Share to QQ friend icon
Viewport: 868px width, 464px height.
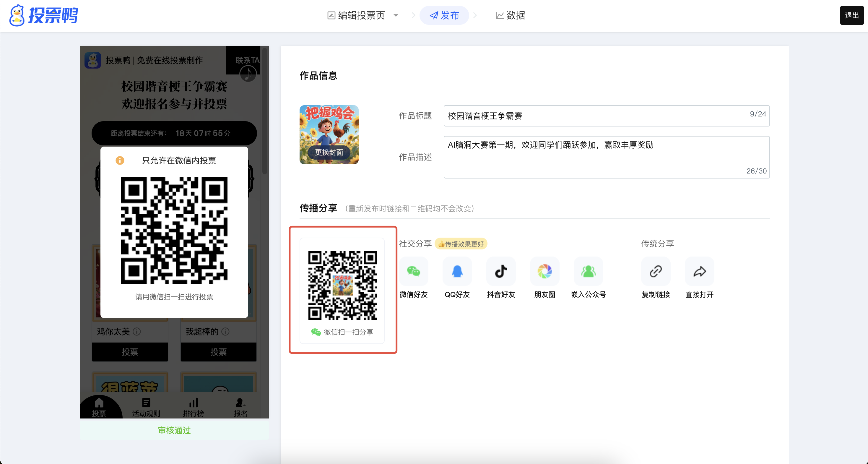(457, 271)
